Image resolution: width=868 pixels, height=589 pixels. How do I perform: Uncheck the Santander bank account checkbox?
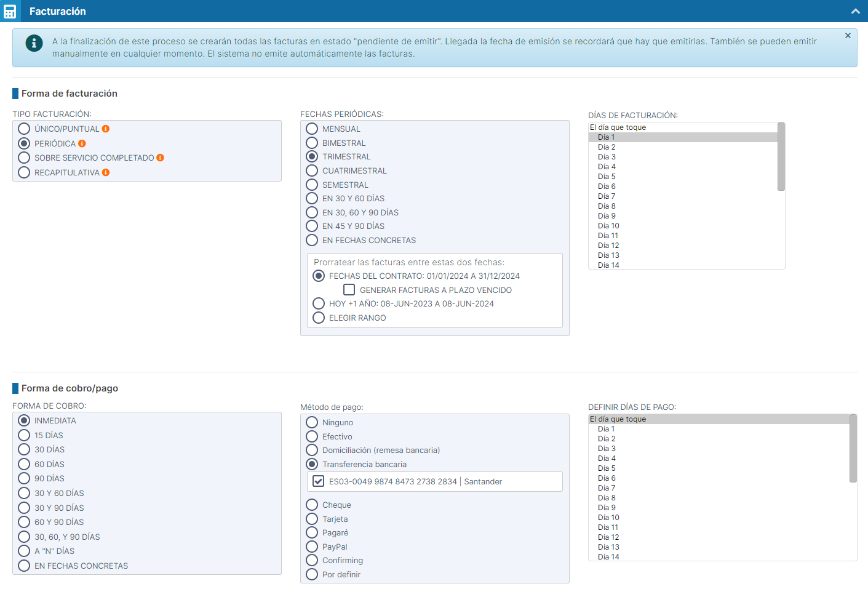pyautogui.click(x=318, y=481)
